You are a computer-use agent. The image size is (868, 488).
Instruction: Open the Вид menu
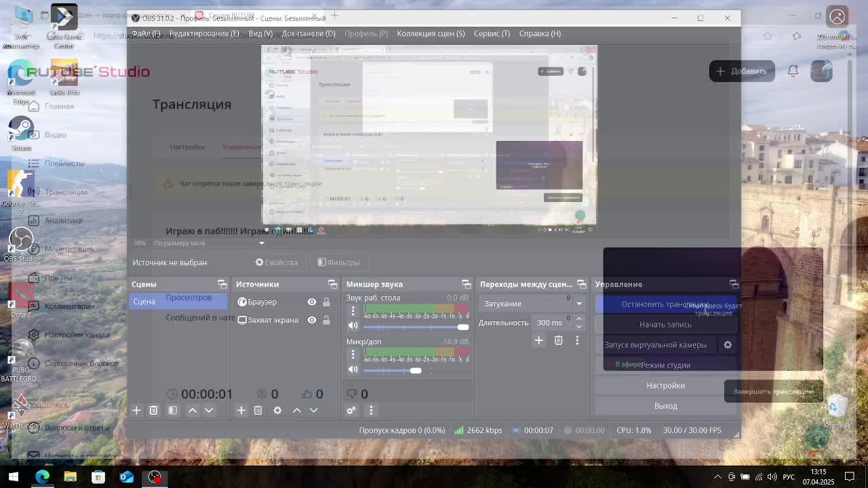pyautogui.click(x=260, y=33)
